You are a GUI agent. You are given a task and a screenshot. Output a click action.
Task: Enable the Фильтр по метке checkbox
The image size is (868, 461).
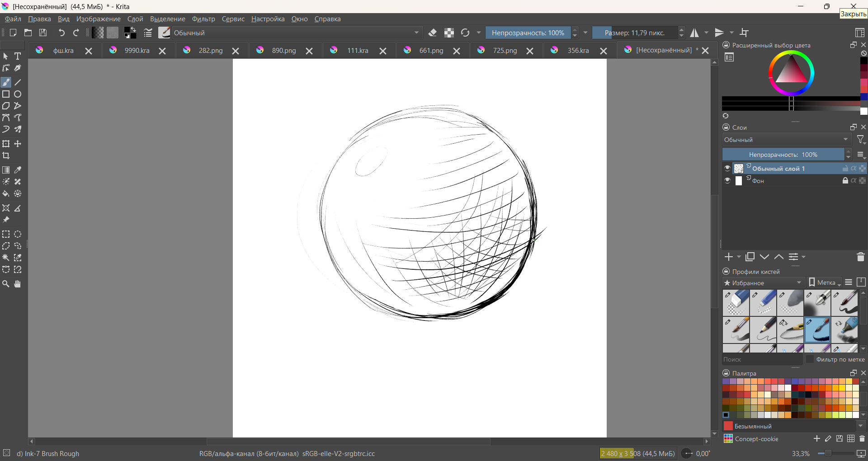[x=810, y=359]
